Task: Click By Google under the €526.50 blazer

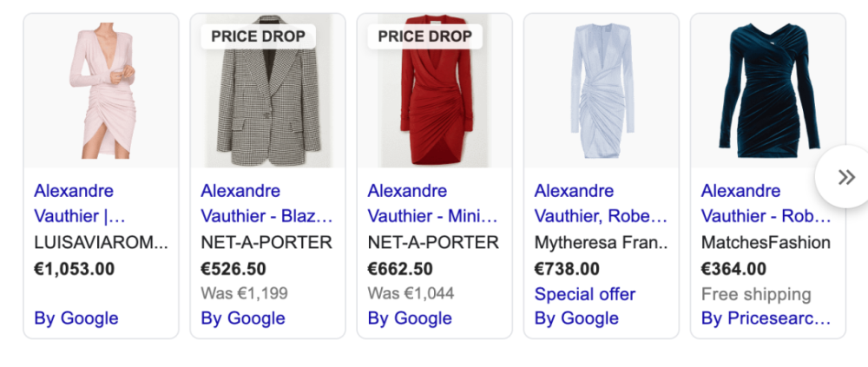Action: pyautogui.click(x=243, y=318)
